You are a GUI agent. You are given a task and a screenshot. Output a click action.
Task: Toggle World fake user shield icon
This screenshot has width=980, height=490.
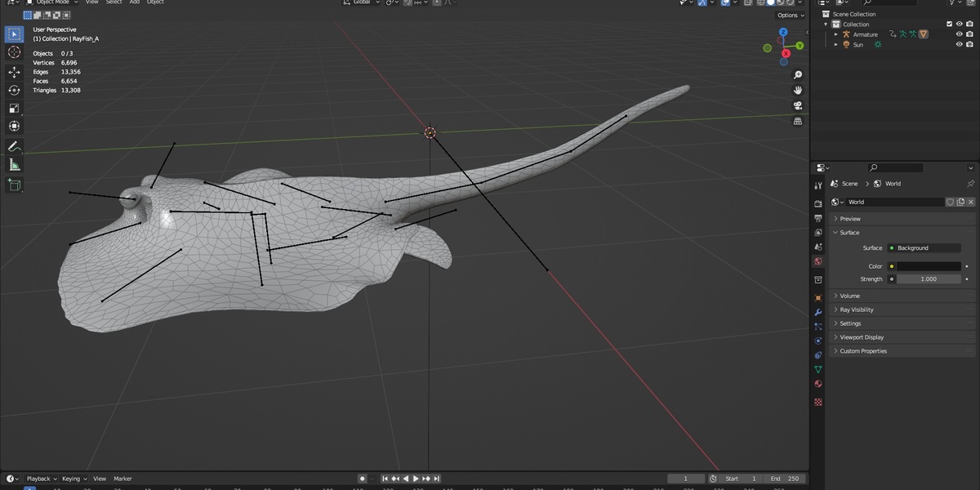coord(951,202)
